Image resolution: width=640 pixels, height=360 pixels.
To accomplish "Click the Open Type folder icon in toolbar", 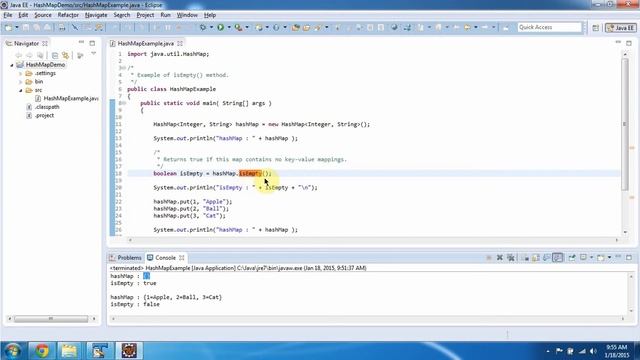I will coord(296,27).
